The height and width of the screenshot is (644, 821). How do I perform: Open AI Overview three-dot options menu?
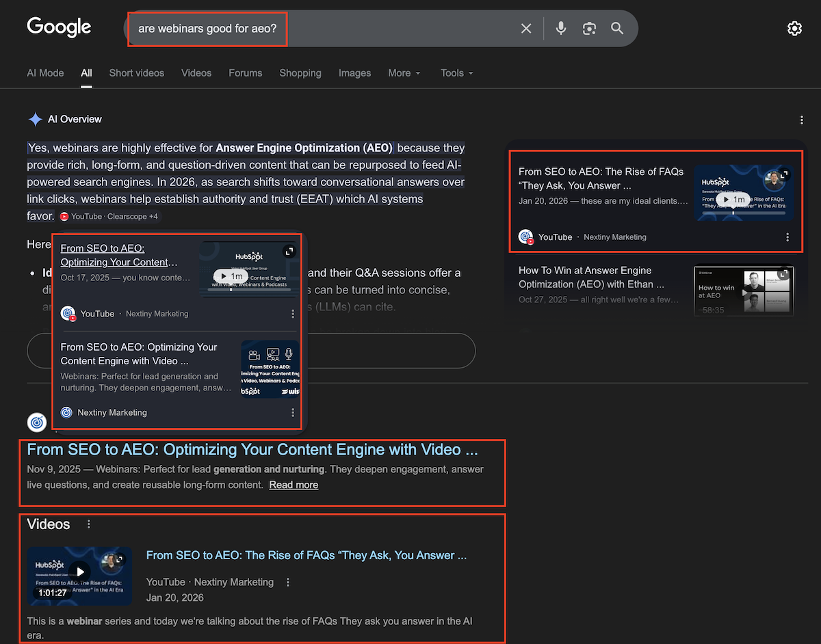pos(802,120)
